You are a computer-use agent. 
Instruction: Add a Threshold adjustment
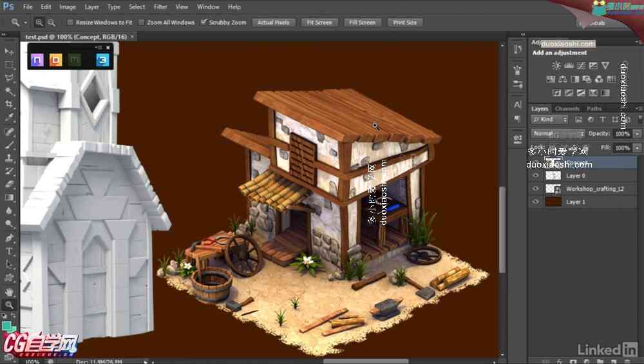[581, 93]
